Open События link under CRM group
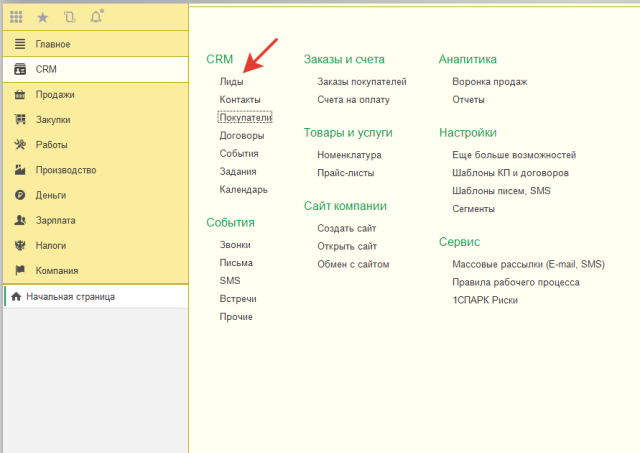Image resolution: width=640 pixels, height=453 pixels. click(239, 153)
